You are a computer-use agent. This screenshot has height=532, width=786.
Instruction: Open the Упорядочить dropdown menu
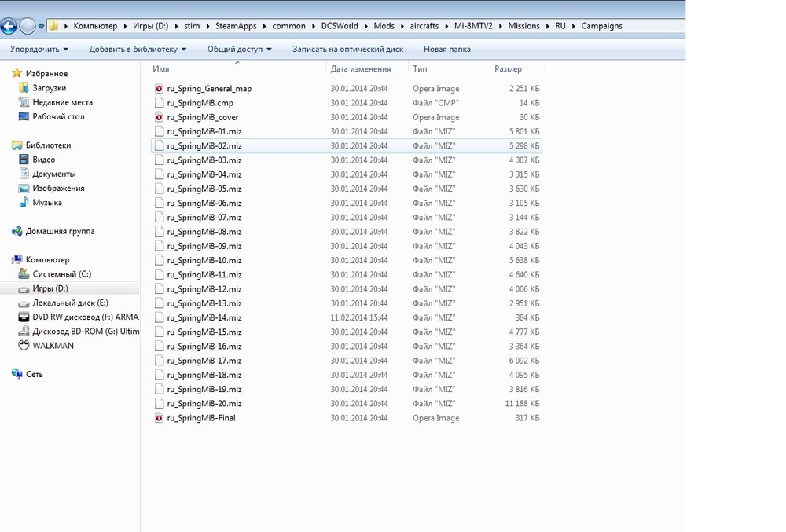39,49
